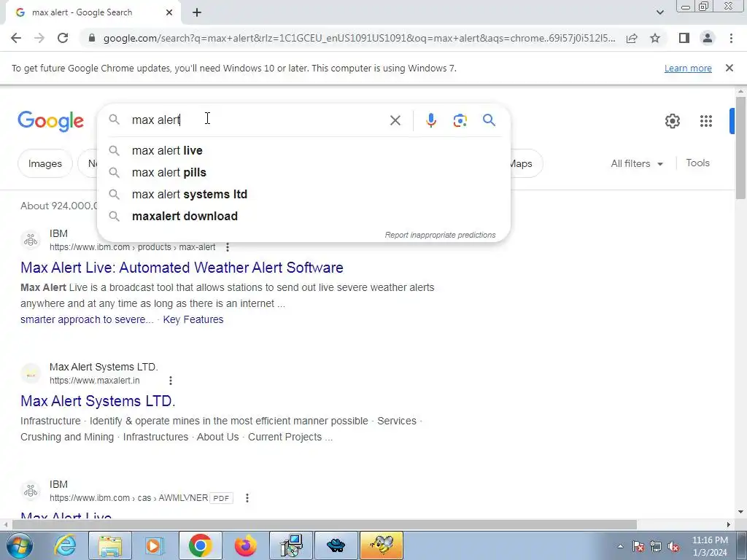Click into the max alert search field

point(258,120)
